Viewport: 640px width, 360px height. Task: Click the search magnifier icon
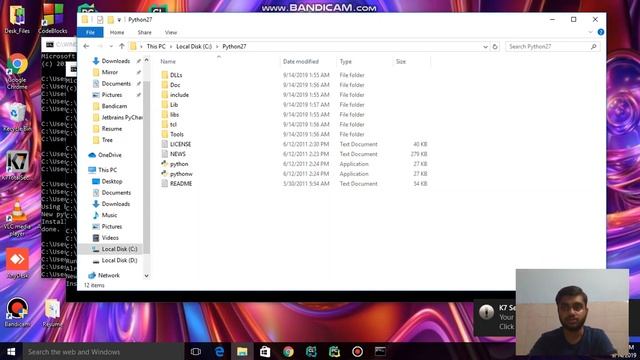click(x=593, y=47)
